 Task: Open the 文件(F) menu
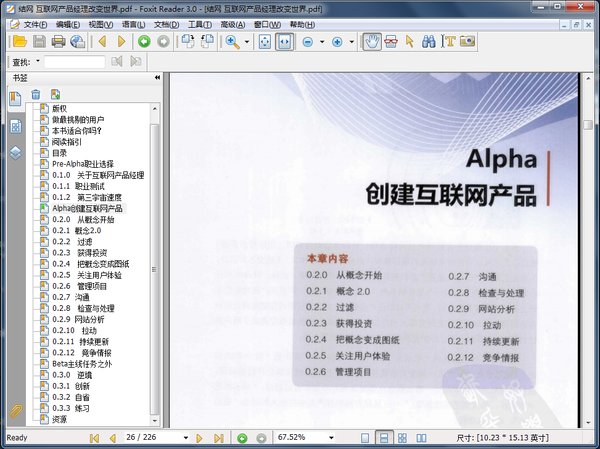coord(35,23)
